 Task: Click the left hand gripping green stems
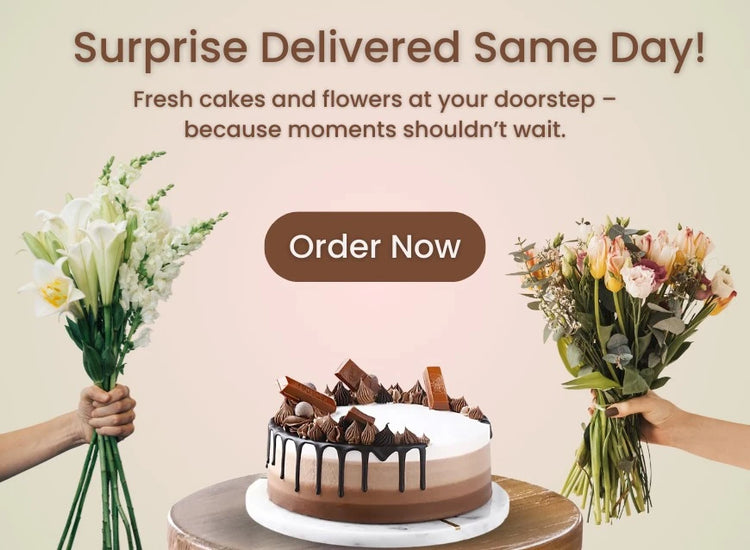point(107,413)
